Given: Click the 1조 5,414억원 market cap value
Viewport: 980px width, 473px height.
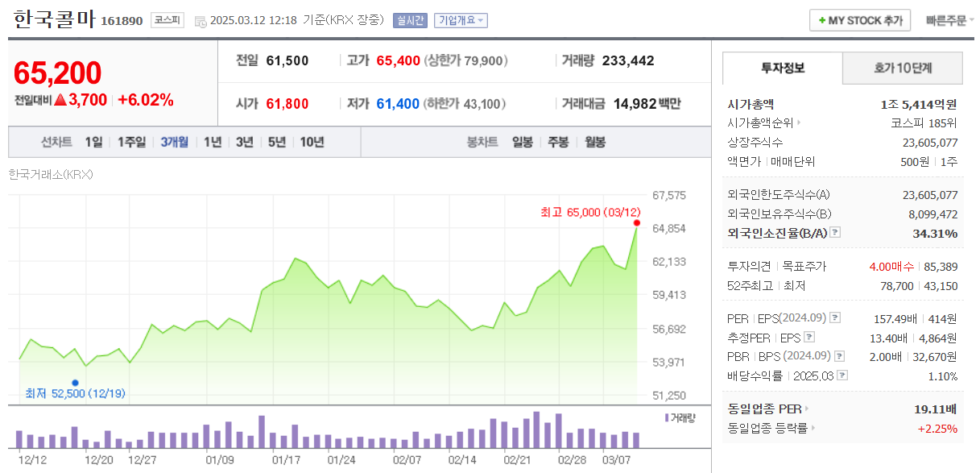Looking at the screenshot, I should pos(919,104).
